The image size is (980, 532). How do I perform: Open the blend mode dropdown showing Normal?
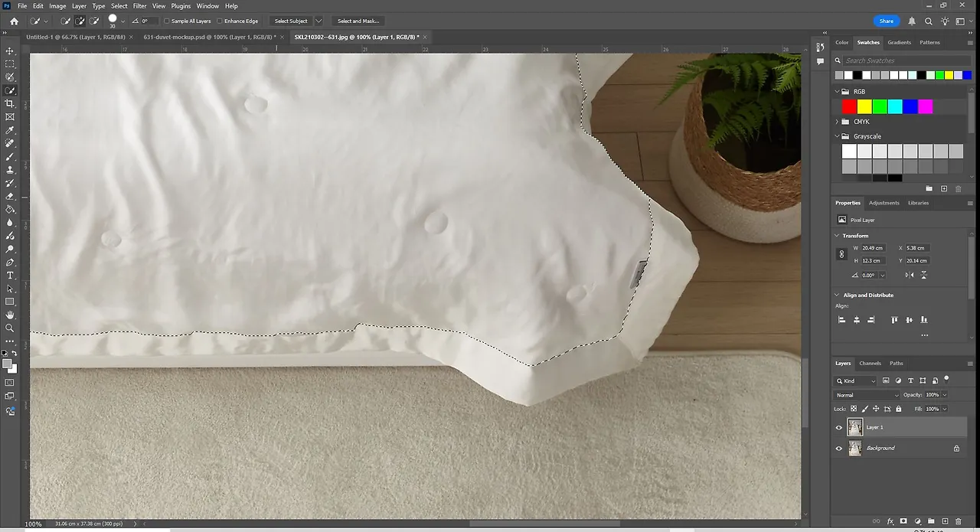pos(866,395)
